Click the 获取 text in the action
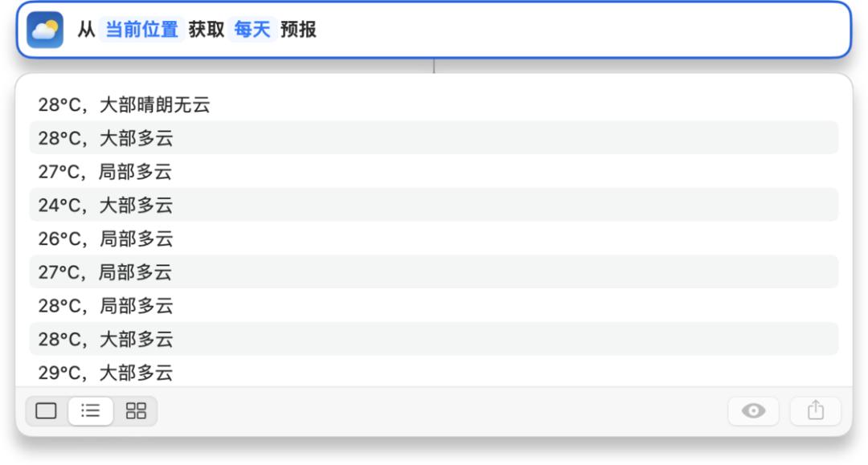The width and height of the screenshot is (868, 465). (207, 30)
